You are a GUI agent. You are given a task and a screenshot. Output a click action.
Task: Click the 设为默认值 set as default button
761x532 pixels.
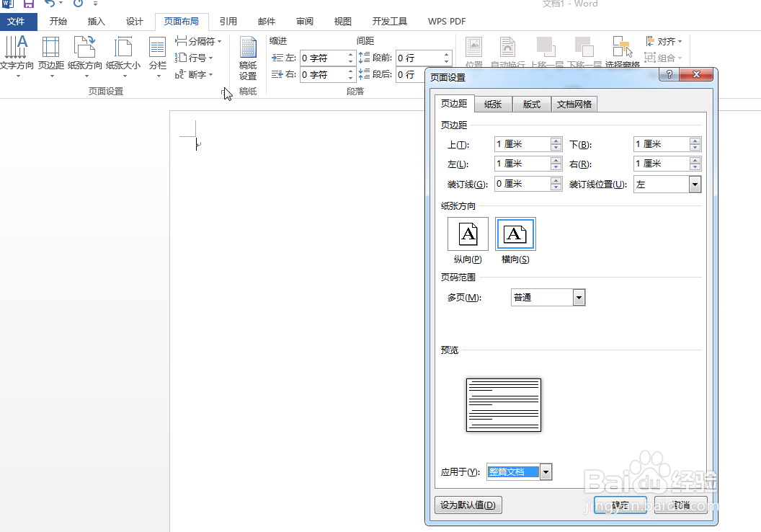(x=468, y=505)
